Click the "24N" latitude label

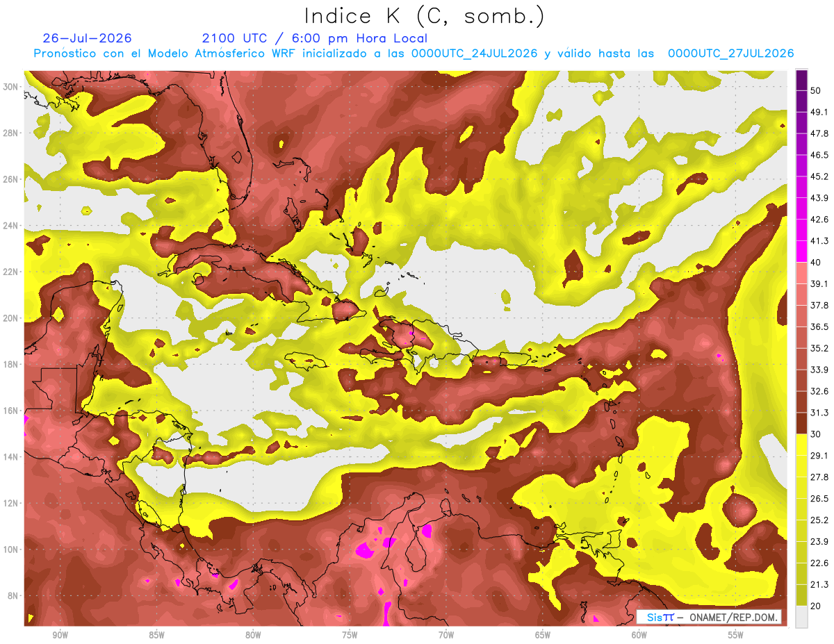(x=11, y=226)
